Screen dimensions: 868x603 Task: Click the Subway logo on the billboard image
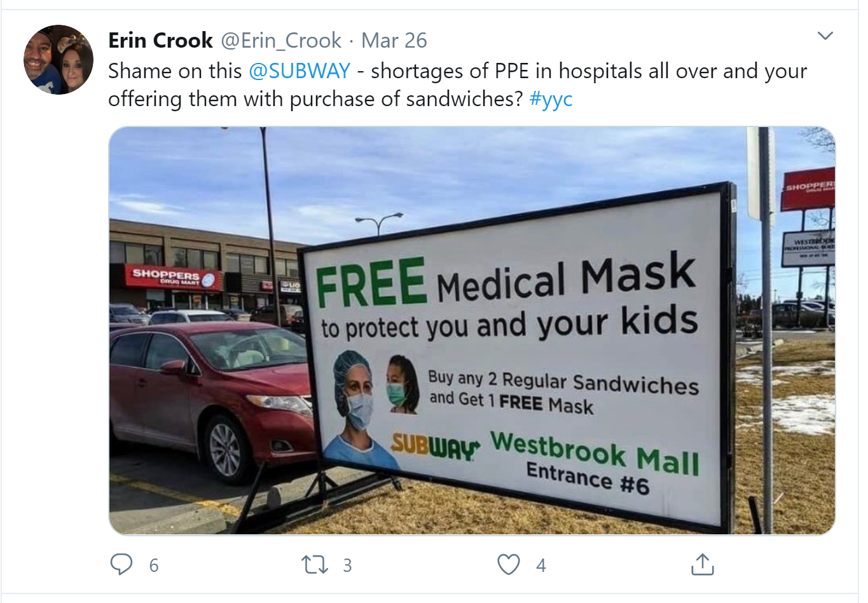coord(436,447)
